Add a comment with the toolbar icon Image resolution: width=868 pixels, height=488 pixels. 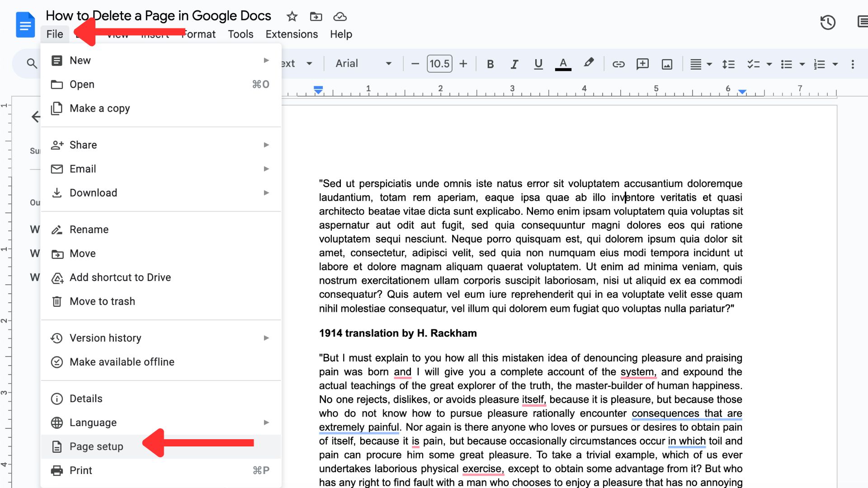[642, 64]
